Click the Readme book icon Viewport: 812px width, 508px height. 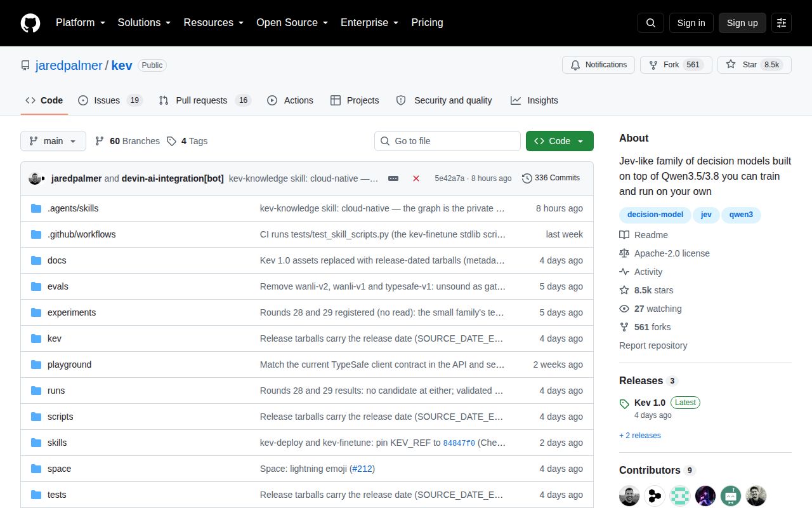(x=624, y=235)
